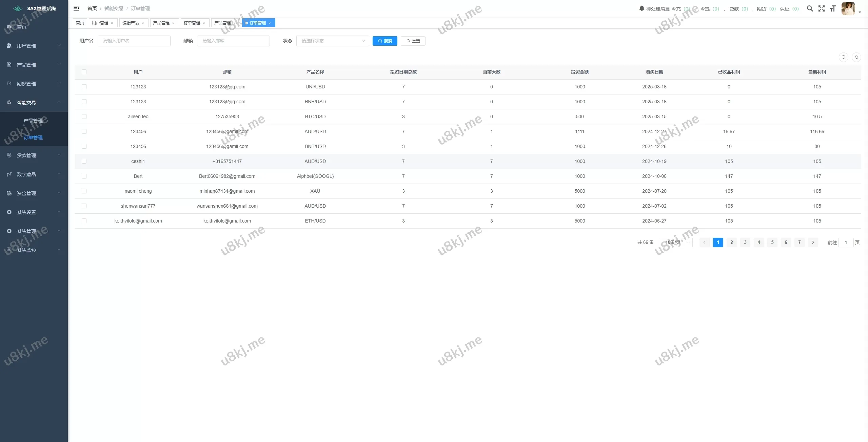
Task: Close the 编辑产品 tab
Action: tap(143, 23)
